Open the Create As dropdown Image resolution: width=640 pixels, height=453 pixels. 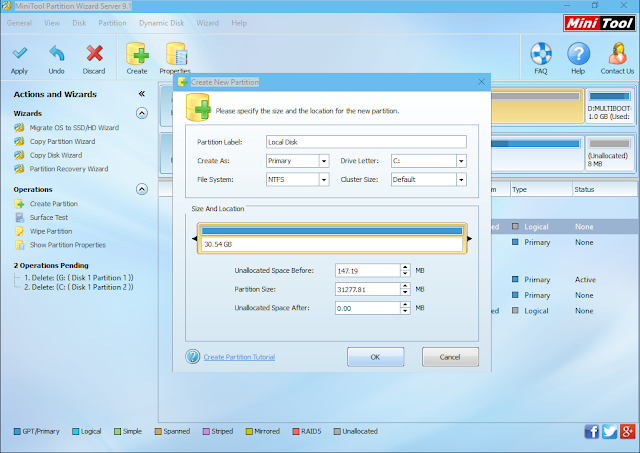coord(324,161)
